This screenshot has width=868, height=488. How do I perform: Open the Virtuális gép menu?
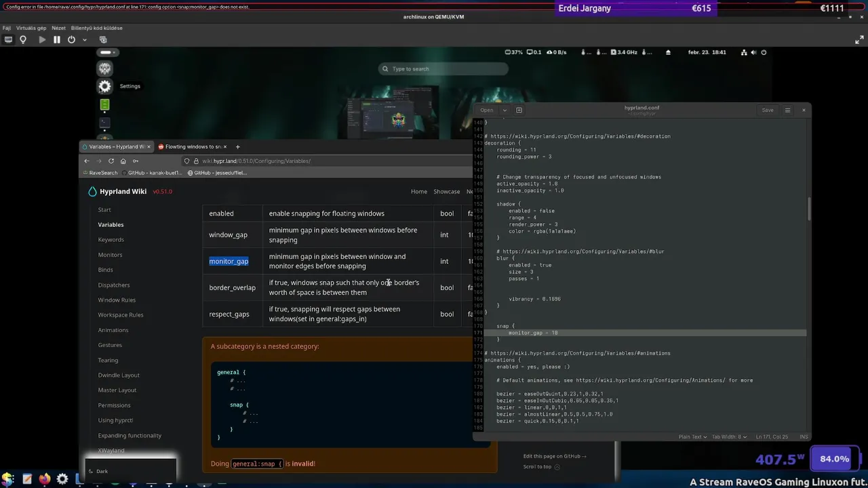[31, 28]
